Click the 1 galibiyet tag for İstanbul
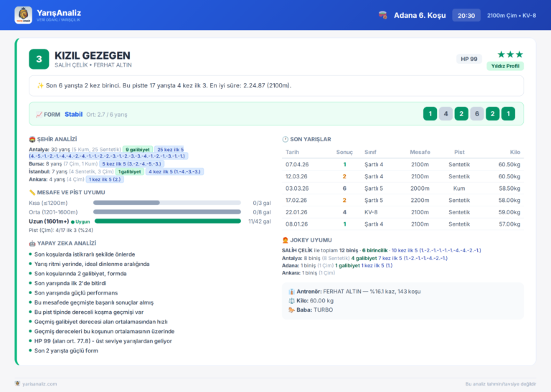This screenshot has height=392, width=551. pyautogui.click(x=129, y=171)
